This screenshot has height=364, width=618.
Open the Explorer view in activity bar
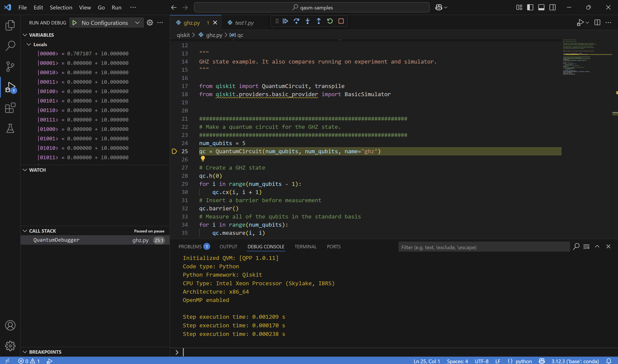(x=10, y=25)
